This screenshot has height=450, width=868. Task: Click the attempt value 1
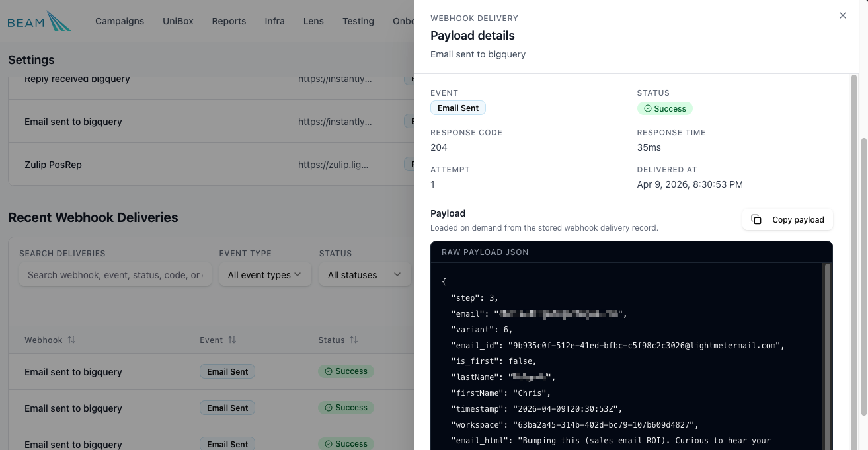click(433, 184)
